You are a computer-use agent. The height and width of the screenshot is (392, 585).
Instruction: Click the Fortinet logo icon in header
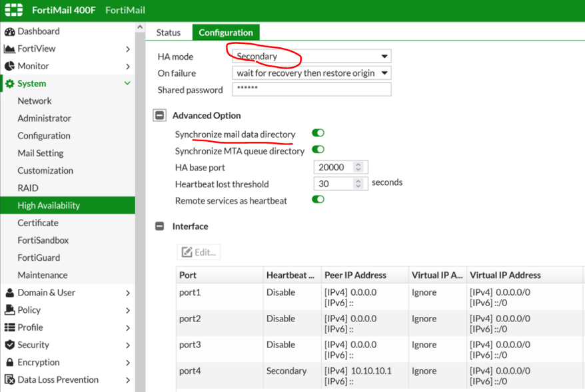click(14, 11)
